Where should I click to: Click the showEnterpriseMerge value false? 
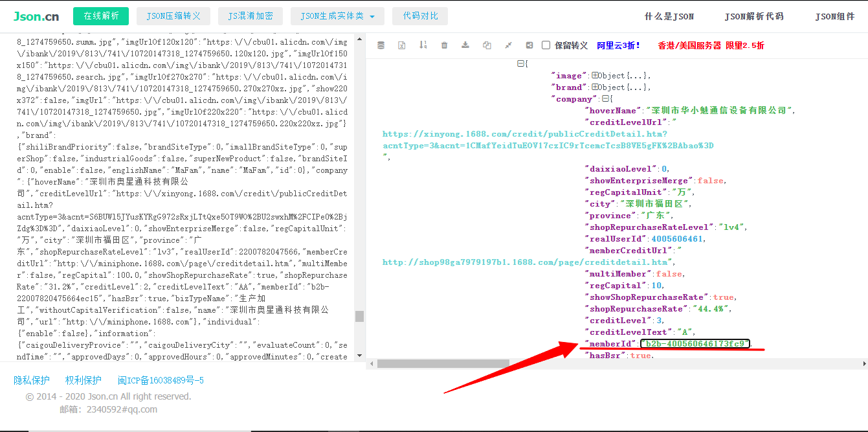[x=711, y=181]
